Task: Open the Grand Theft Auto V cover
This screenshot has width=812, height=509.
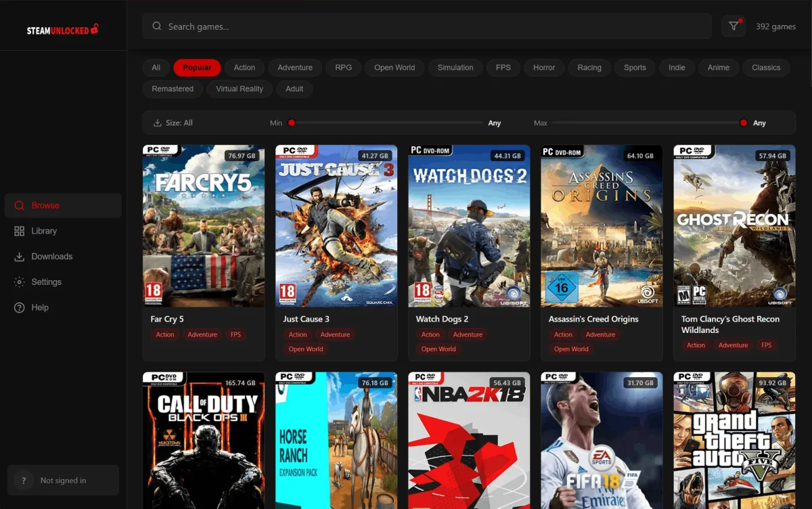Action: tap(734, 441)
